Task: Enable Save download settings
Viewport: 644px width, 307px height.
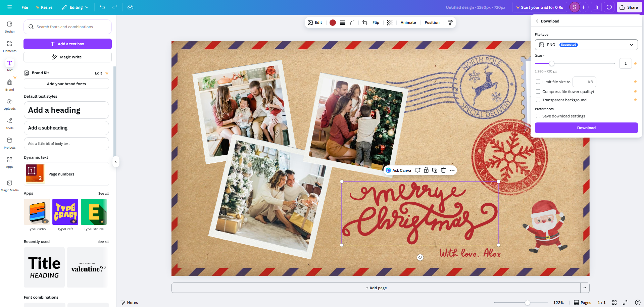Action: [538, 116]
